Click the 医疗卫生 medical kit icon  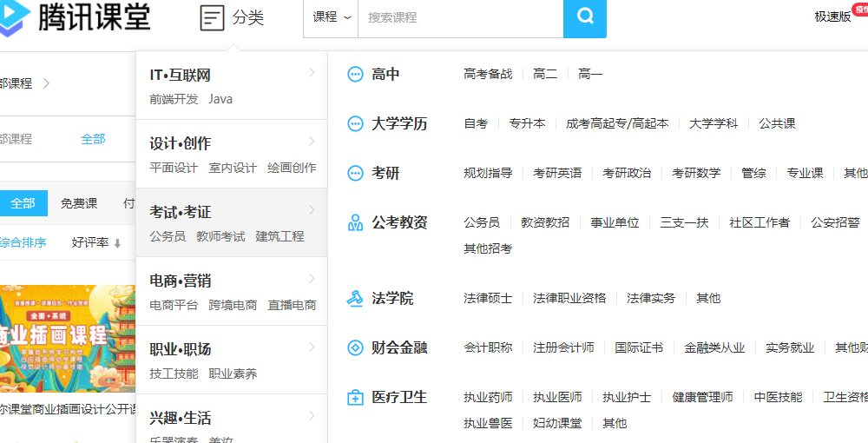click(355, 398)
